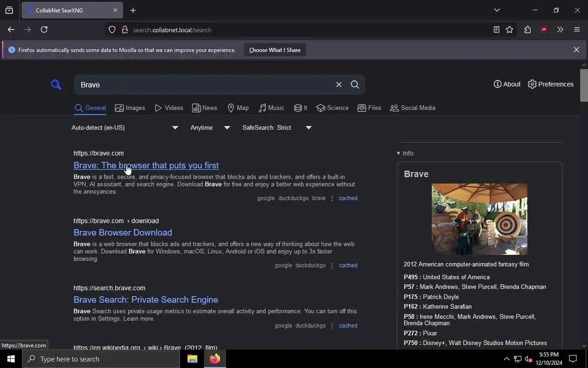The image size is (588, 368).
Task: Bookmark this page with star icon
Action: (509, 30)
